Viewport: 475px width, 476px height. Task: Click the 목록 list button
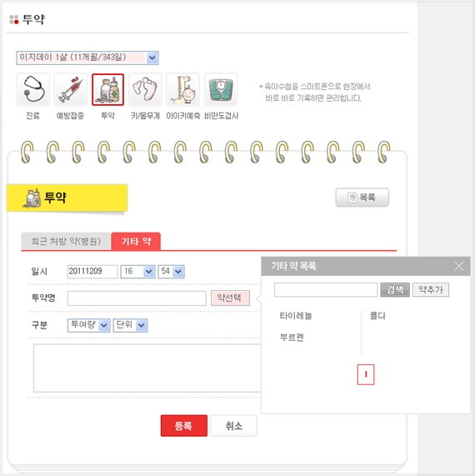tap(362, 198)
